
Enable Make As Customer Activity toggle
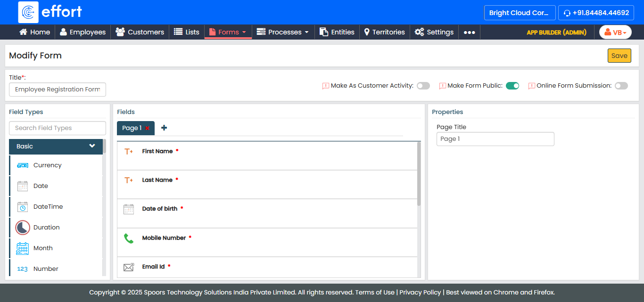pos(423,86)
